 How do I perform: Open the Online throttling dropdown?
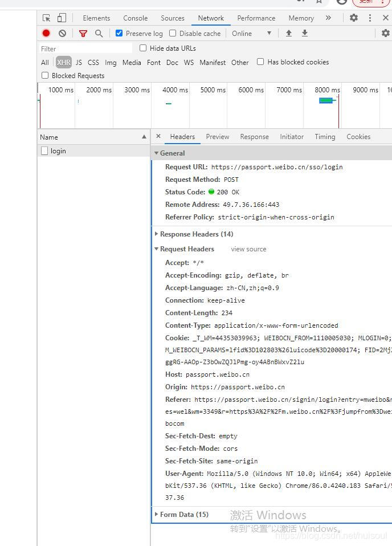pos(251,34)
